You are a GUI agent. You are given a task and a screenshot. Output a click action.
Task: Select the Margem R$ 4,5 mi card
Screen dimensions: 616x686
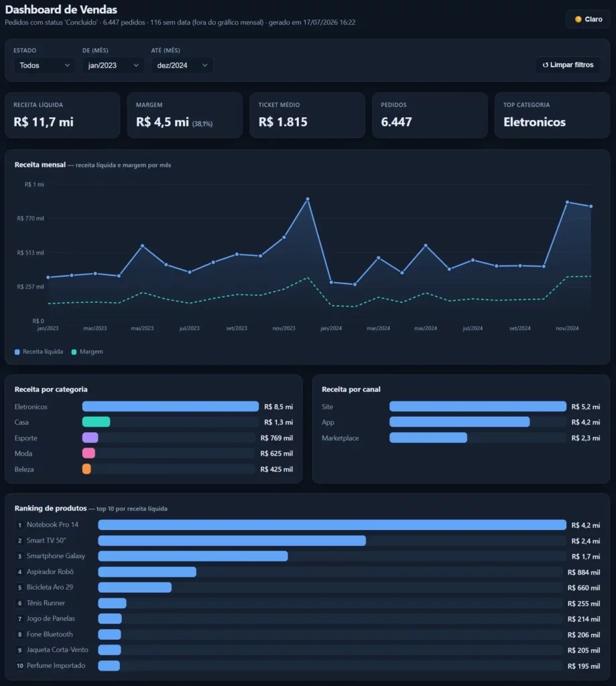pos(185,115)
